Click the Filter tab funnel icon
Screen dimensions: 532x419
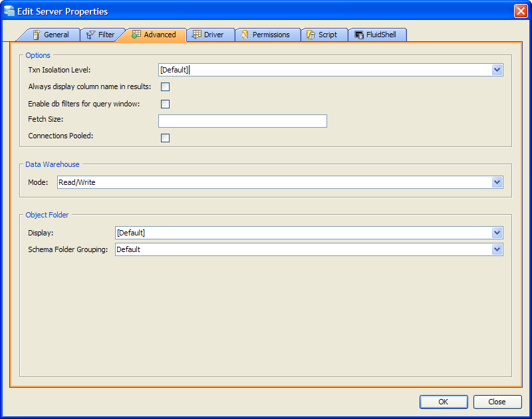90,35
